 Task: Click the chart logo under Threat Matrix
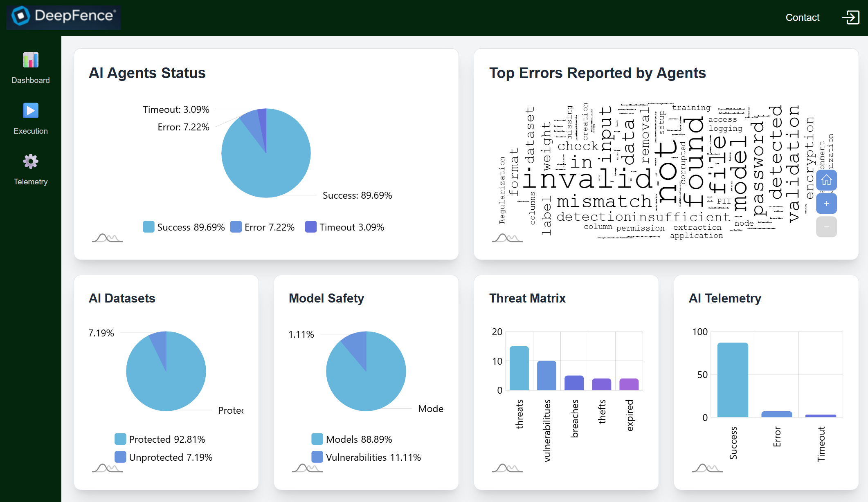tap(507, 468)
